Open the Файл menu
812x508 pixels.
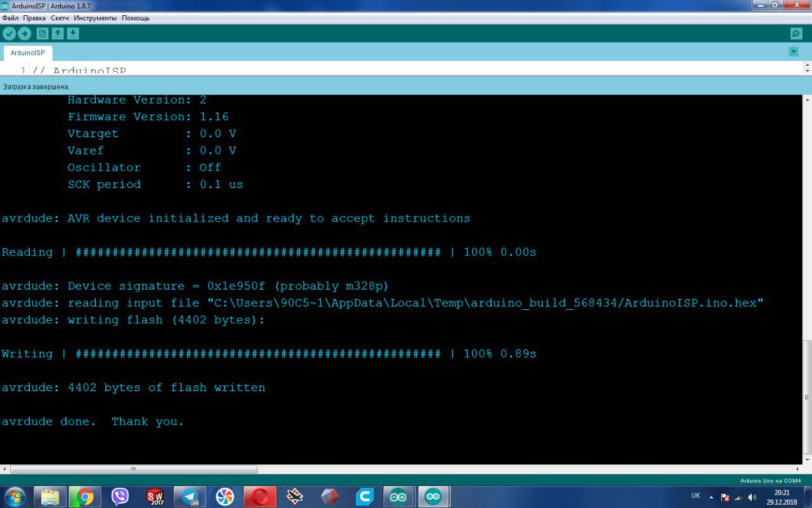coord(10,18)
